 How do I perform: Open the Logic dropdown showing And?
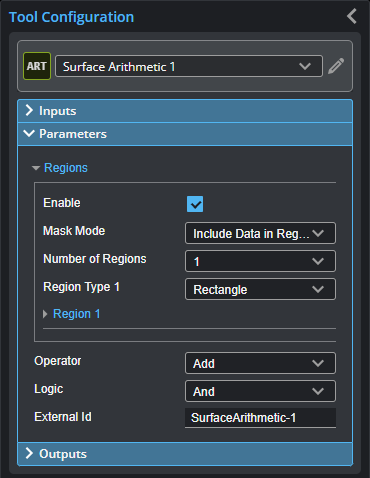[260, 391]
